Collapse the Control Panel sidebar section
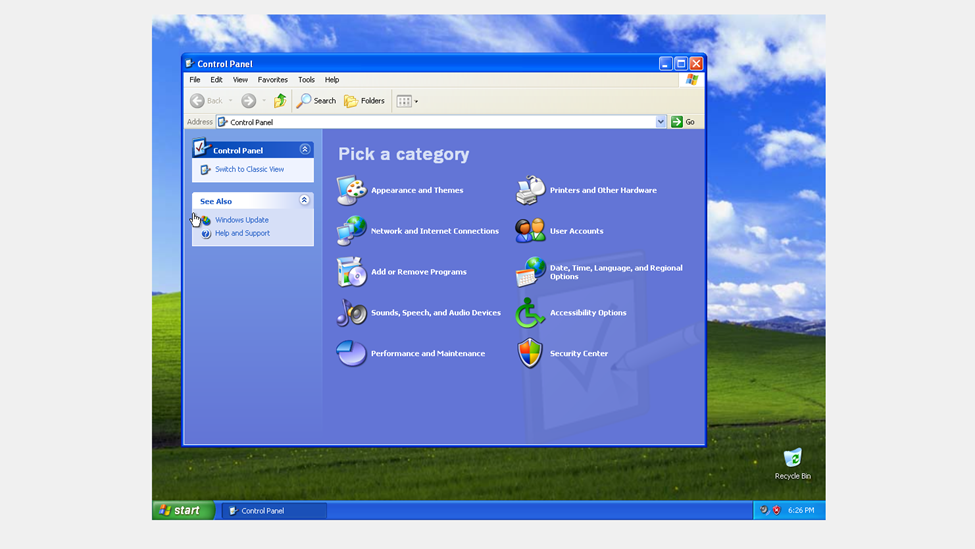975x549 pixels. coord(305,150)
